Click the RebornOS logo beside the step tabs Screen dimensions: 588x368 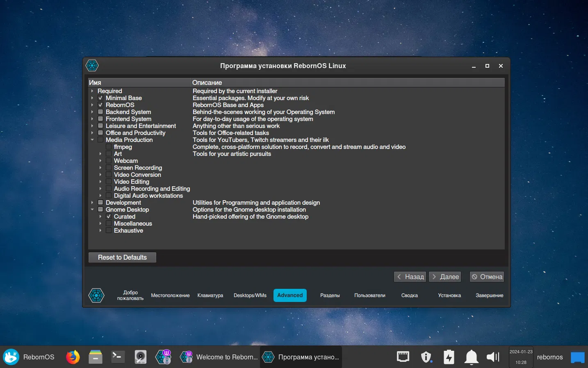96,295
